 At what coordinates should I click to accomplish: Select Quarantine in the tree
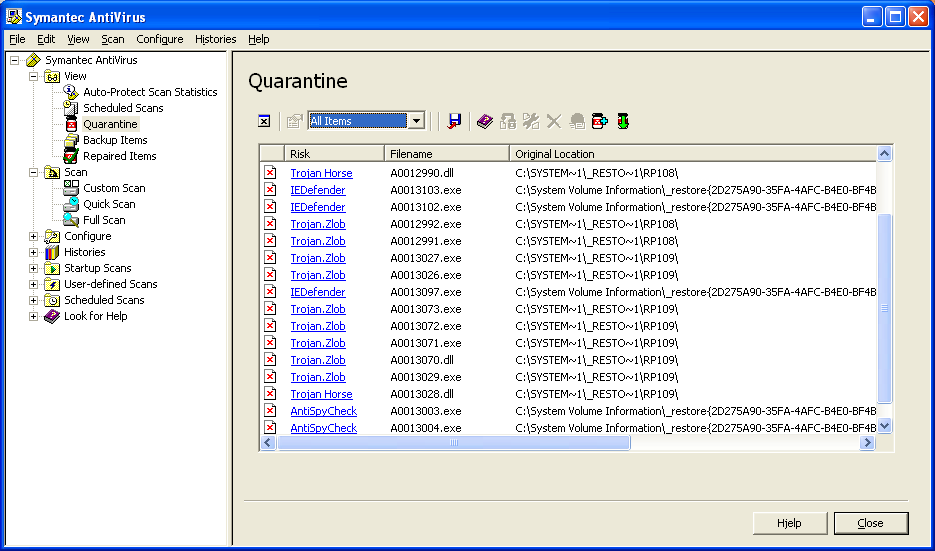point(110,124)
